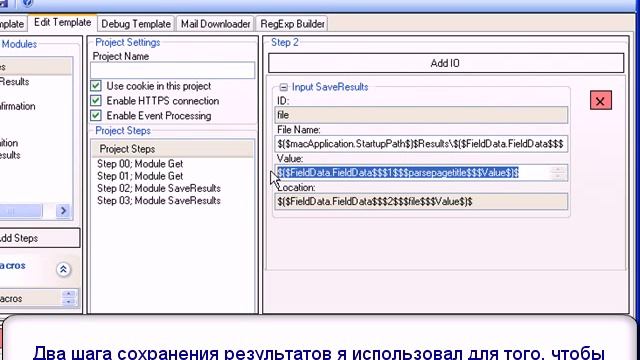Open the RegExp Builder tab
Viewport: 640px width, 360px height.
point(292,24)
